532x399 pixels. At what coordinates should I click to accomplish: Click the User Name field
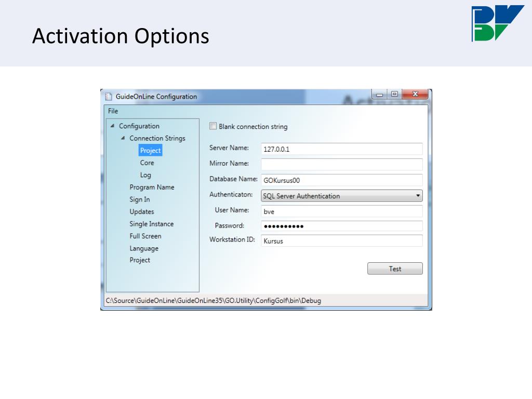[342, 211]
